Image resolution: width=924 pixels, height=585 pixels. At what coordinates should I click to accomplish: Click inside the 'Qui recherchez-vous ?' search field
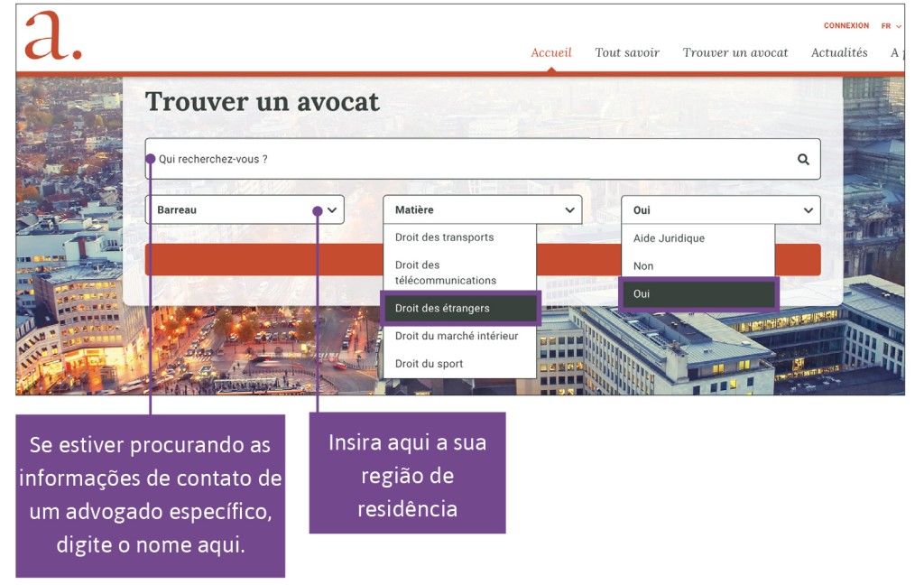point(361,158)
